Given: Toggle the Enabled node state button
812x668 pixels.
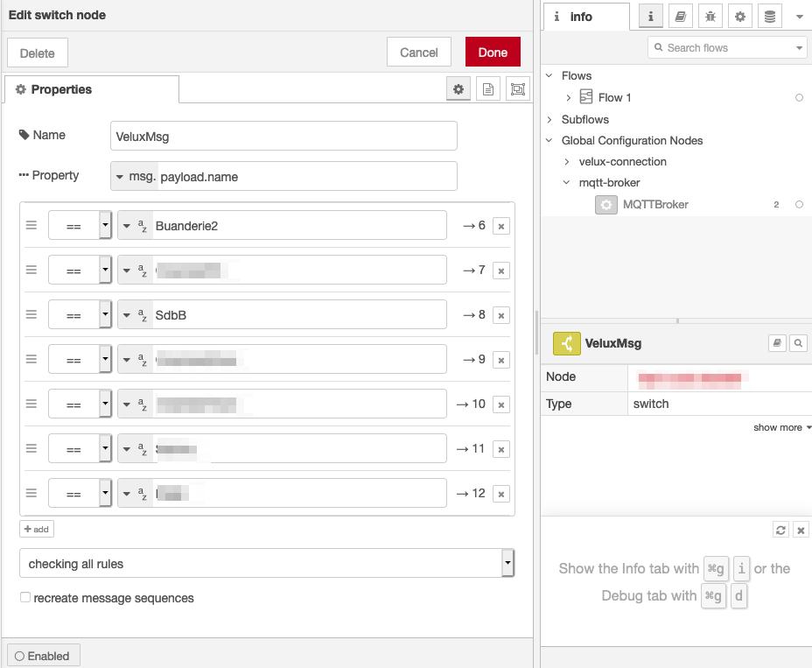Looking at the screenshot, I should [44, 655].
